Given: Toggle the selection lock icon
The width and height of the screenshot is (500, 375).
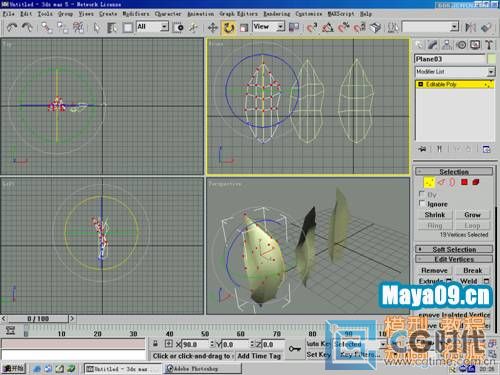Looking at the screenshot, I should [x=155, y=344].
